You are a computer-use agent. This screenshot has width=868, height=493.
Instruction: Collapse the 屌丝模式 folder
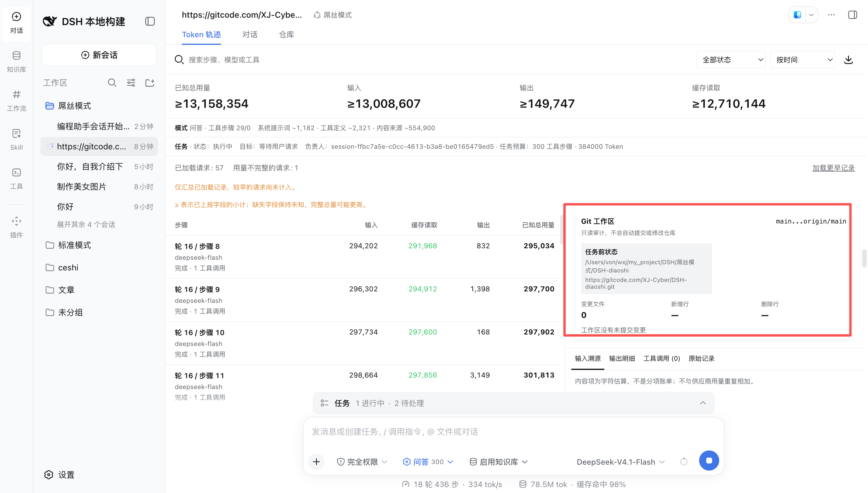99,106
